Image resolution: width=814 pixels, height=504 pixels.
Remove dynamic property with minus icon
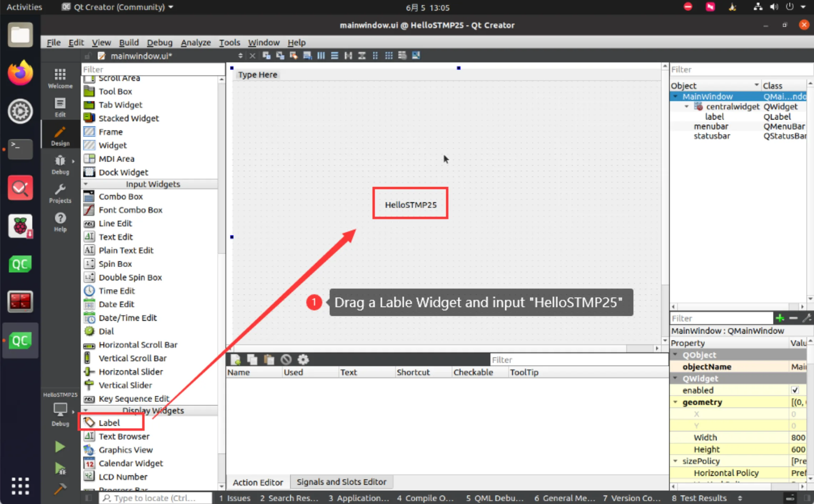[x=793, y=318]
